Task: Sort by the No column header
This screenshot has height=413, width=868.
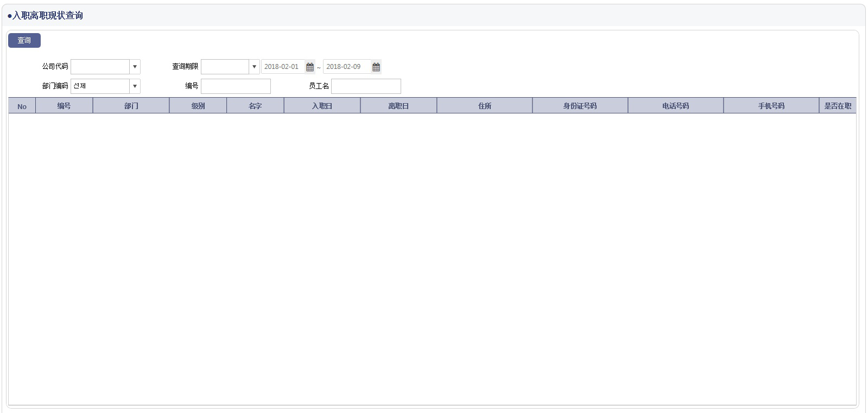Action: [x=22, y=106]
